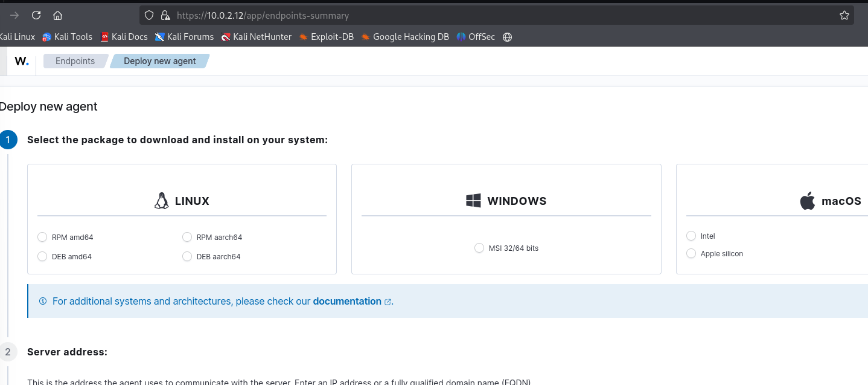Click Deploy new agent breadcrumb

159,61
